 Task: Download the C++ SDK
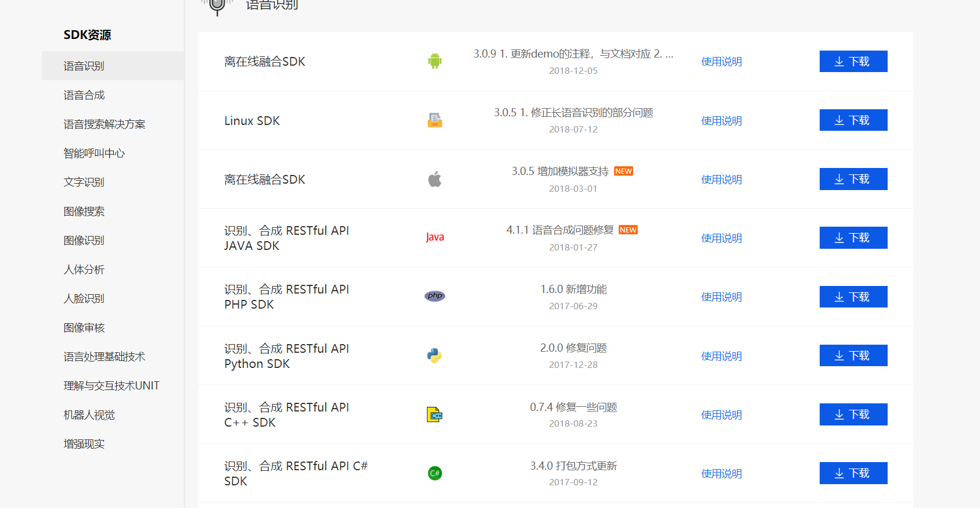coord(853,414)
